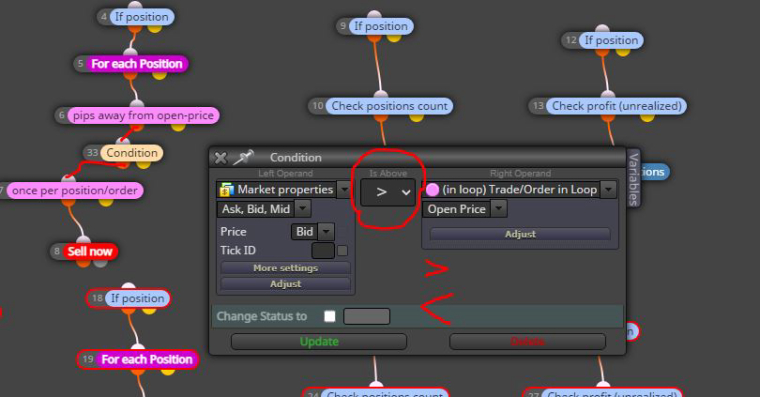Viewport: 760px width, 397px height.
Task: Click the Market properties category icon
Action: coord(226,190)
